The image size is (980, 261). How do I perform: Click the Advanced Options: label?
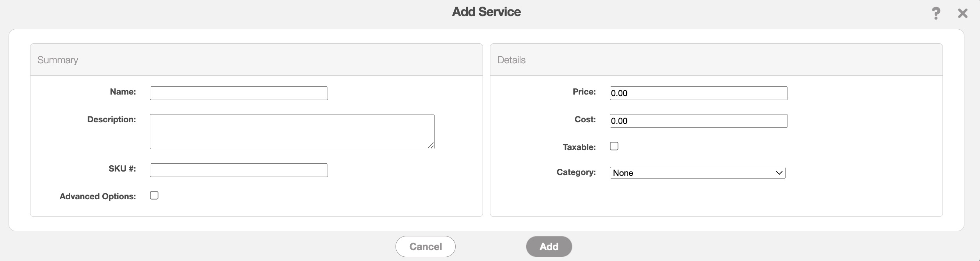[98, 196]
